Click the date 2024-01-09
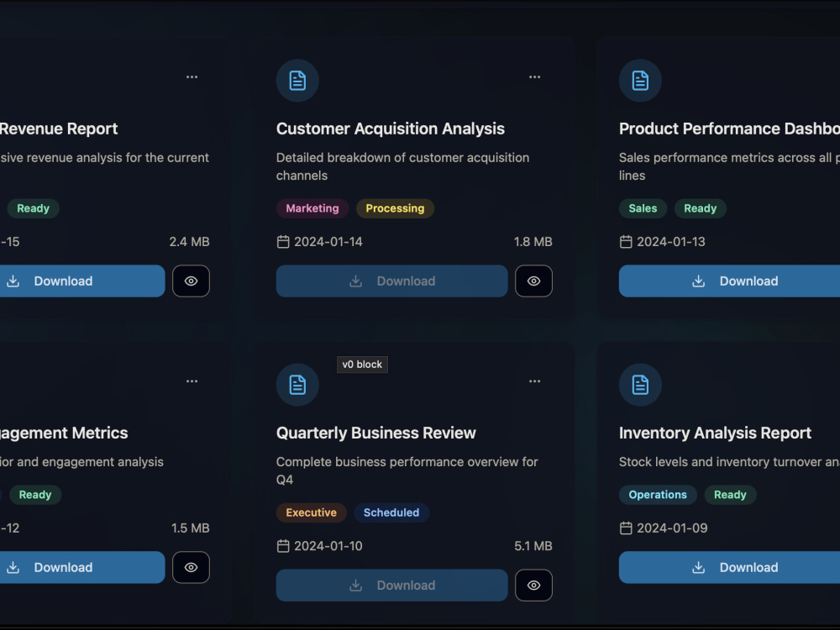 pos(672,528)
